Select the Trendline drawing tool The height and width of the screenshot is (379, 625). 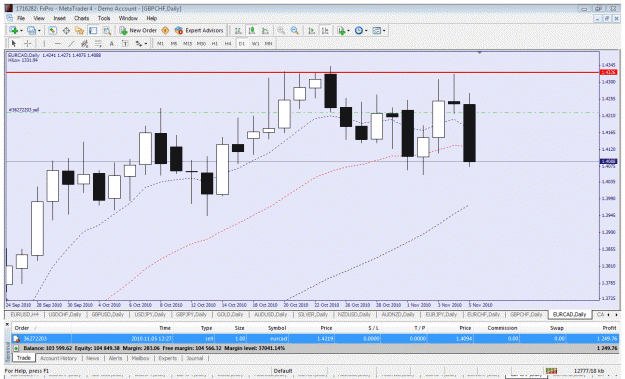71,43
